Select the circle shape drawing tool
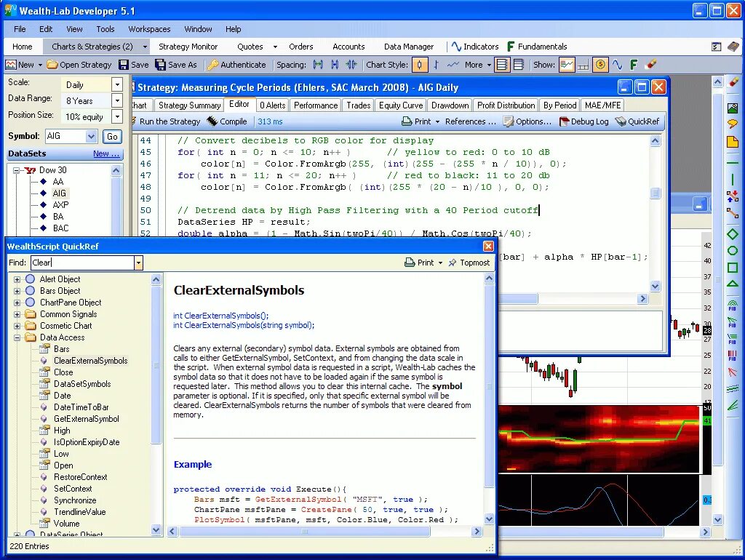 tap(733, 251)
